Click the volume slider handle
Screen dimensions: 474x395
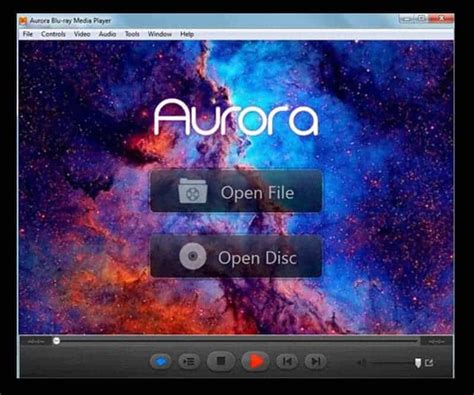click(x=418, y=363)
